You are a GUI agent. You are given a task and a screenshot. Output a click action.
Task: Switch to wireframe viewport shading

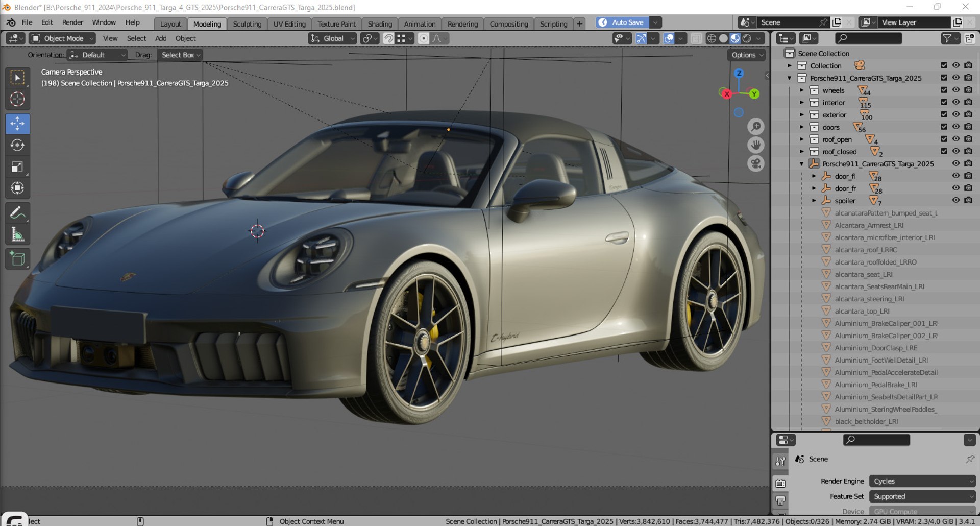[712, 38]
